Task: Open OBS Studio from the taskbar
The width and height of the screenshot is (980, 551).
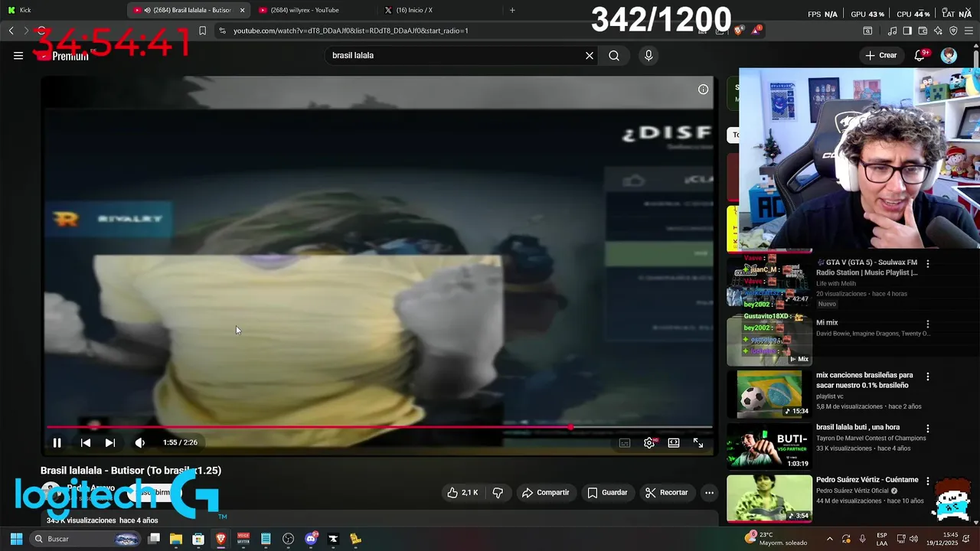Action: (288, 539)
